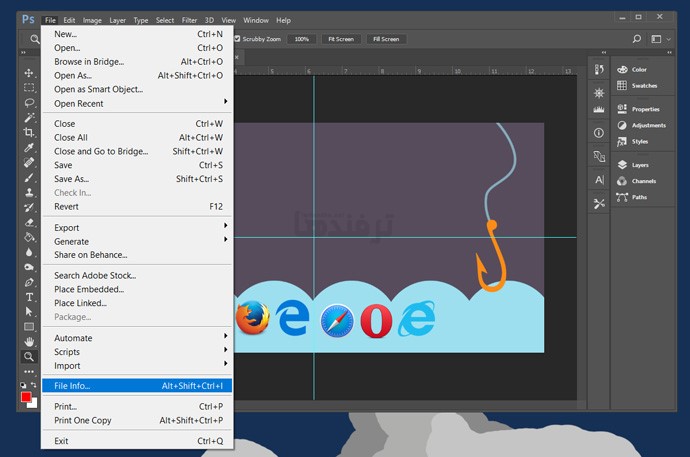Click the red foreground color swatch

(x=26, y=397)
